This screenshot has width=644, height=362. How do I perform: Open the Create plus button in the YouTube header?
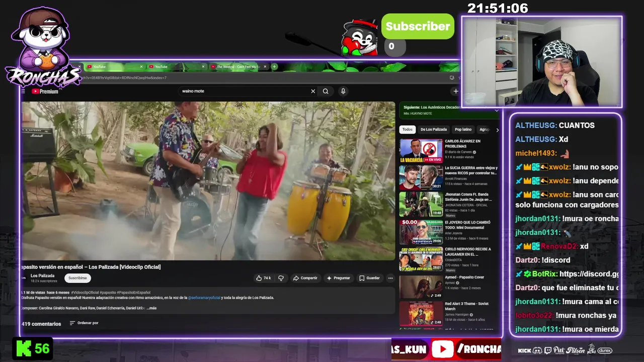pos(455,91)
